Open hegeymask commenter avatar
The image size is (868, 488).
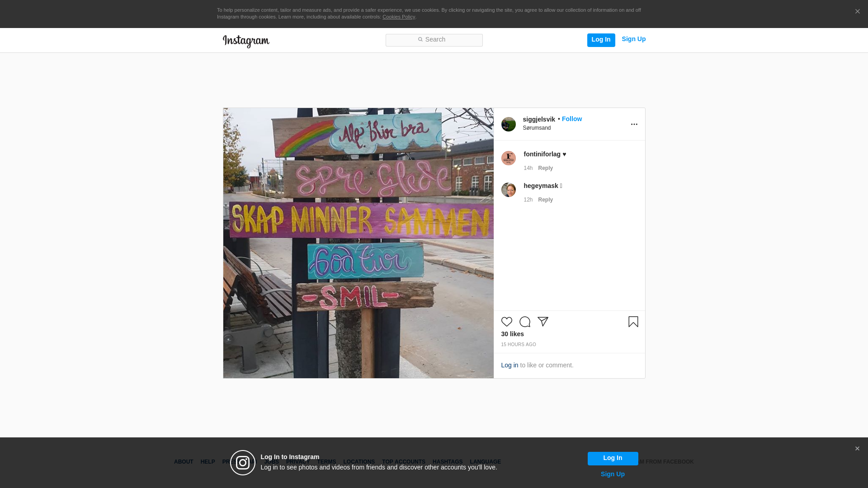508,190
